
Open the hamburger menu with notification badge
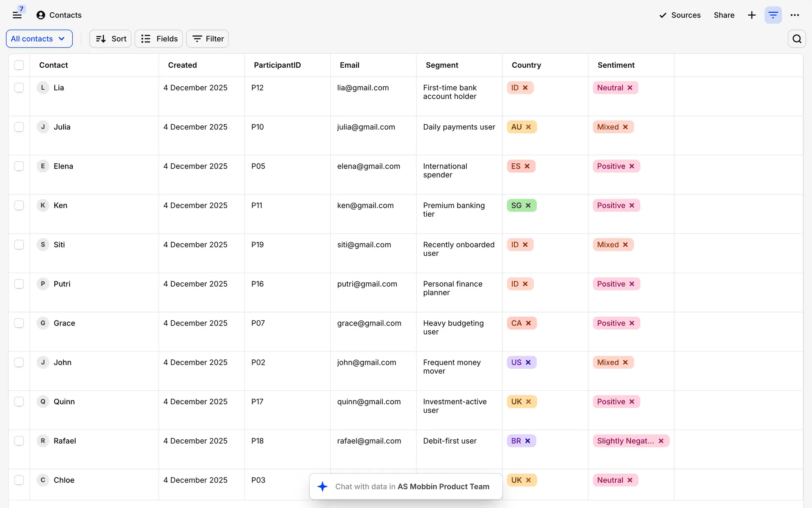pos(17,15)
